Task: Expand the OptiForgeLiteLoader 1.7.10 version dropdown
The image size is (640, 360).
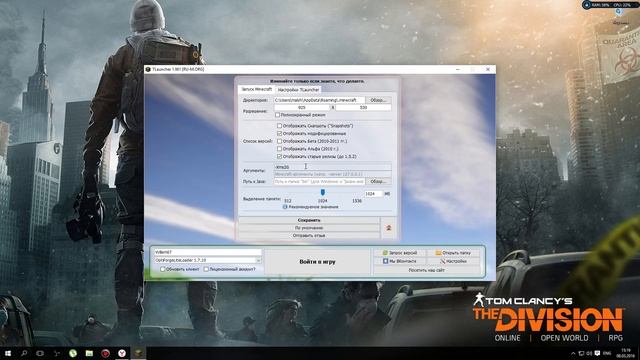Action: pyautogui.click(x=258, y=260)
